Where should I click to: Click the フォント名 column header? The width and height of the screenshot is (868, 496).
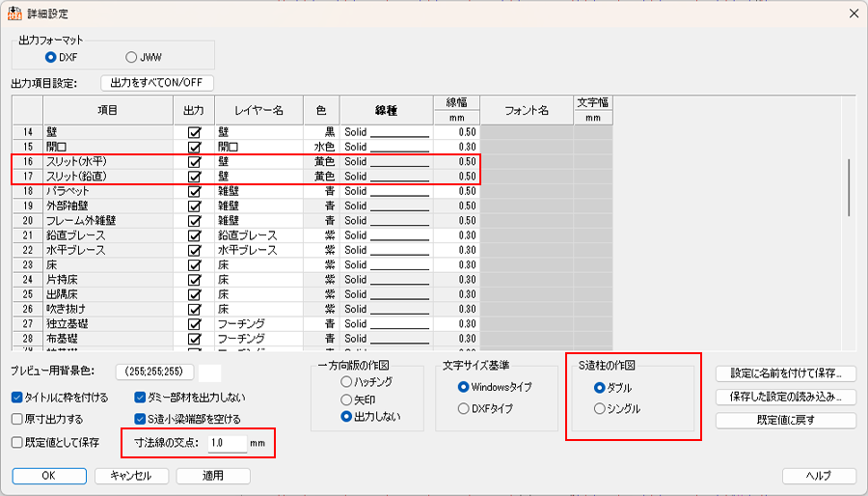[527, 110]
